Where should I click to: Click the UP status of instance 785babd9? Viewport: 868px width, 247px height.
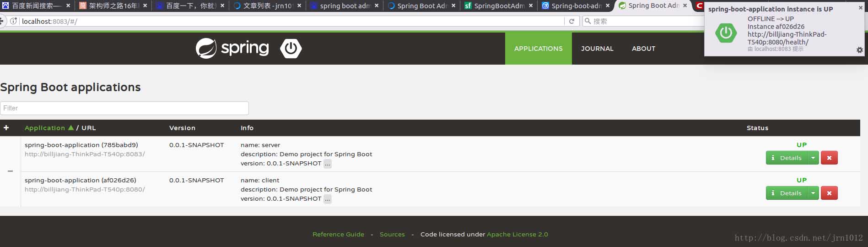(x=802, y=145)
